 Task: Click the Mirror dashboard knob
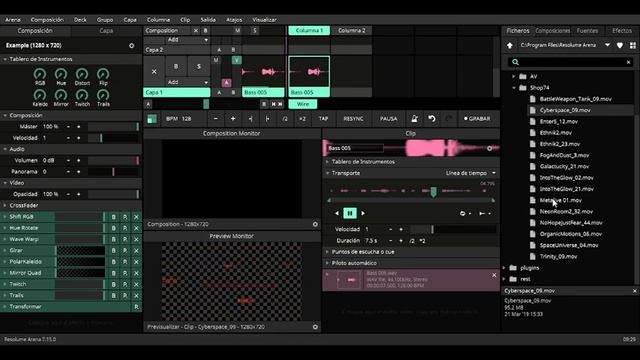coord(61,95)
